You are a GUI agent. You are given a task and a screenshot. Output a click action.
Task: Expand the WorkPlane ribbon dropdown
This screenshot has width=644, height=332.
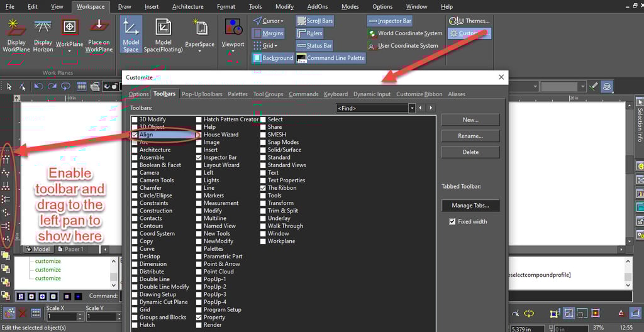click(69, 52)
